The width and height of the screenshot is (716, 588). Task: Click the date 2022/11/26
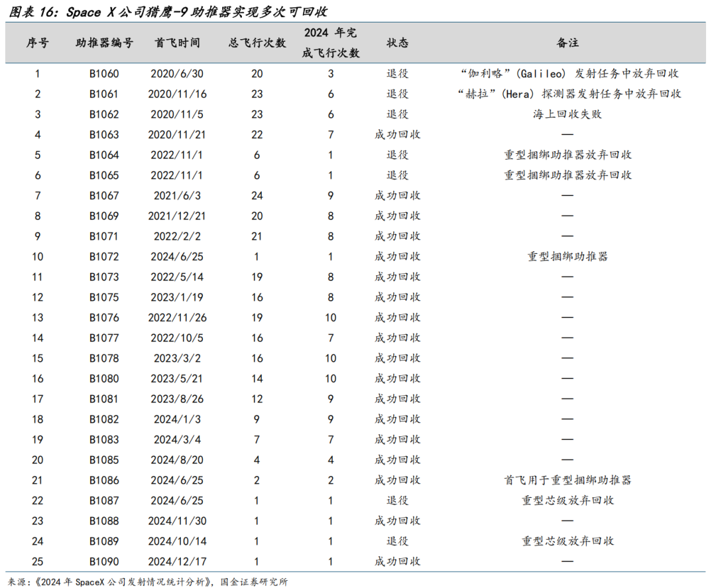click(x=177, y=318)
